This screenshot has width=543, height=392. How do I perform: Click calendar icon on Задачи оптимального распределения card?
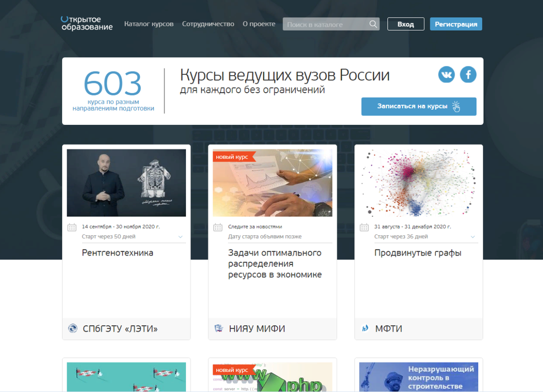[x=218, y=227]
